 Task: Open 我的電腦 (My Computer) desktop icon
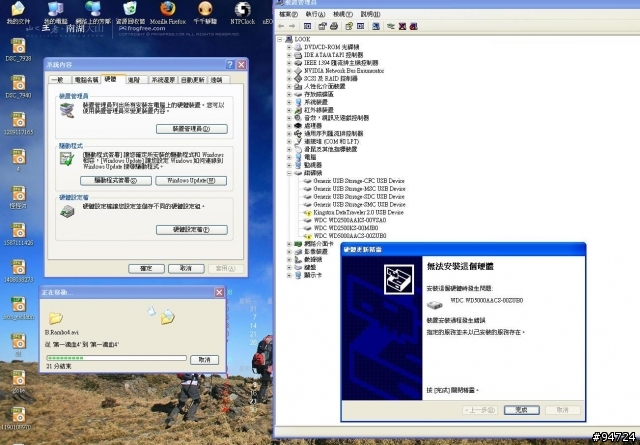pyautogui.click(x=56, y=12)
